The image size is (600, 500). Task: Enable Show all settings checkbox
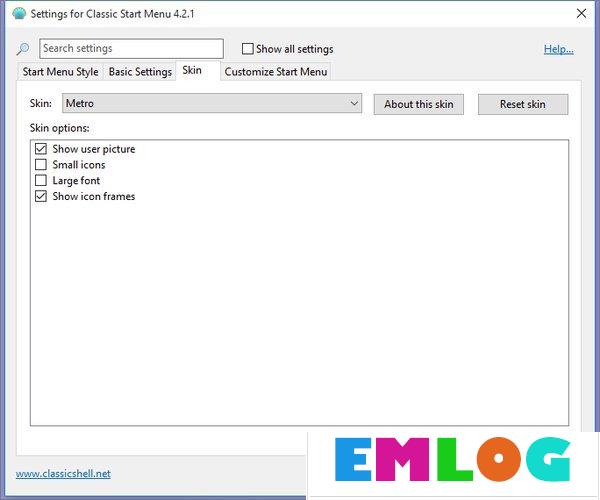(x=248, y=49)
